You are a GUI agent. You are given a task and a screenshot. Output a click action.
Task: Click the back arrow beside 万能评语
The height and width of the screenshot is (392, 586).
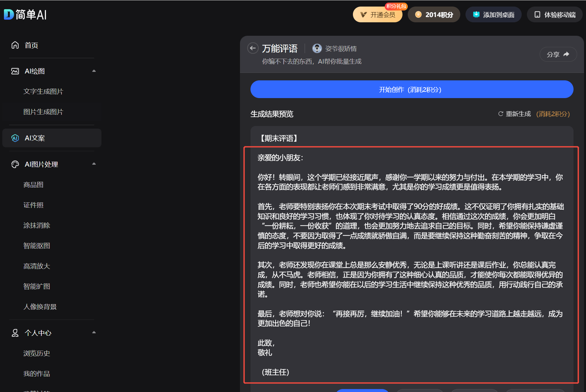252,49
